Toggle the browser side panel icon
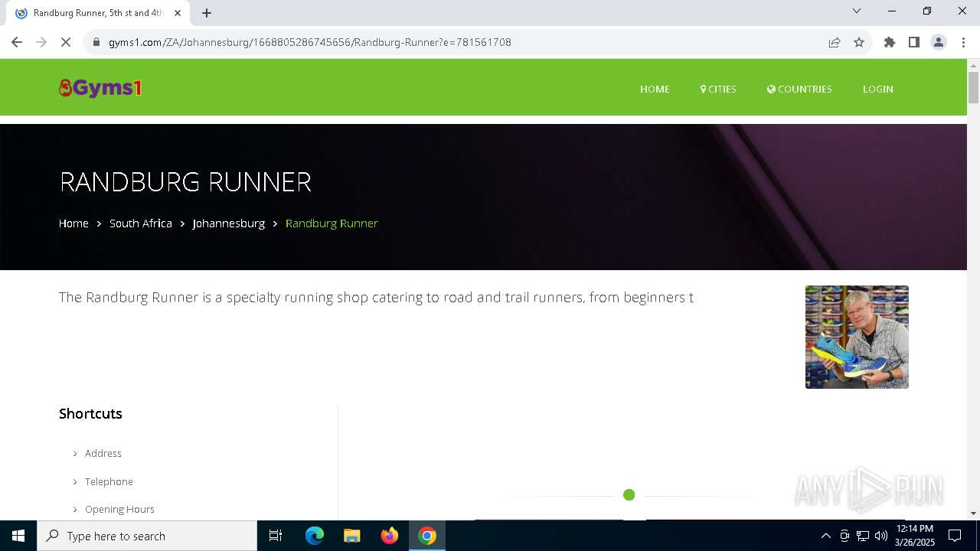The width and height of the screenshot is (980, 551). pyautogui.click(x=914, y=42)
